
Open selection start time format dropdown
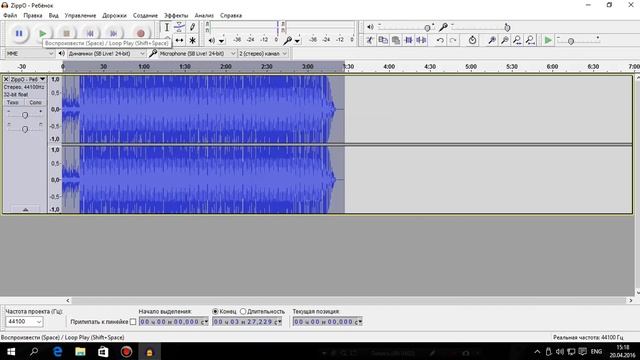pos(206,322)
